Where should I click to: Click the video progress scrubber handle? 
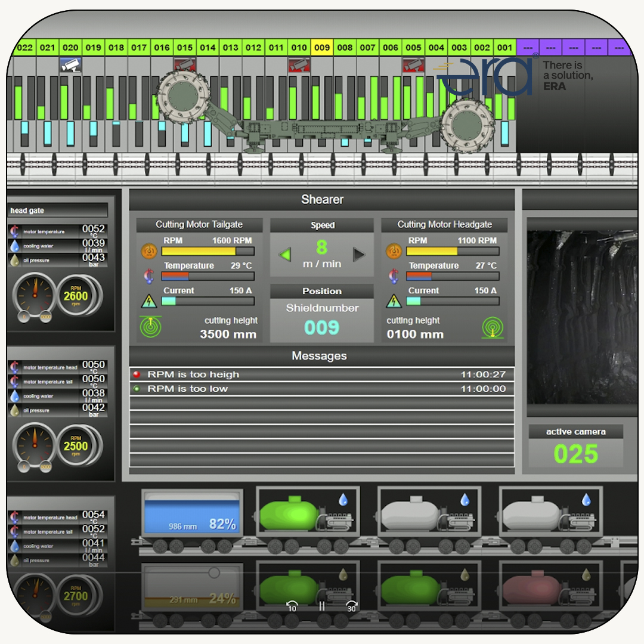pyautogui.click(x=214, y=573)
